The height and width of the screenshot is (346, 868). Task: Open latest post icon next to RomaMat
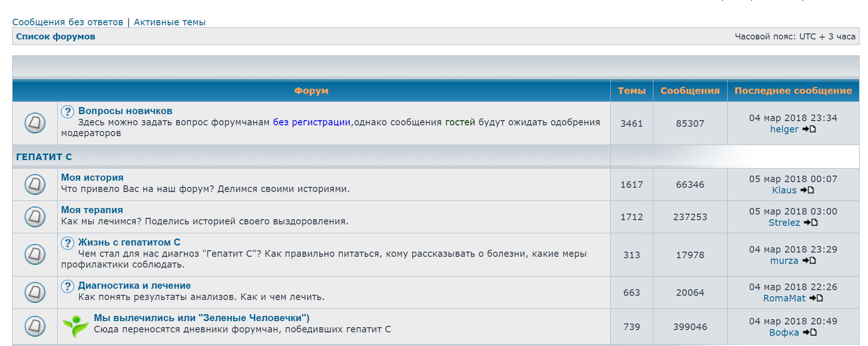click(x=816, y=298)
